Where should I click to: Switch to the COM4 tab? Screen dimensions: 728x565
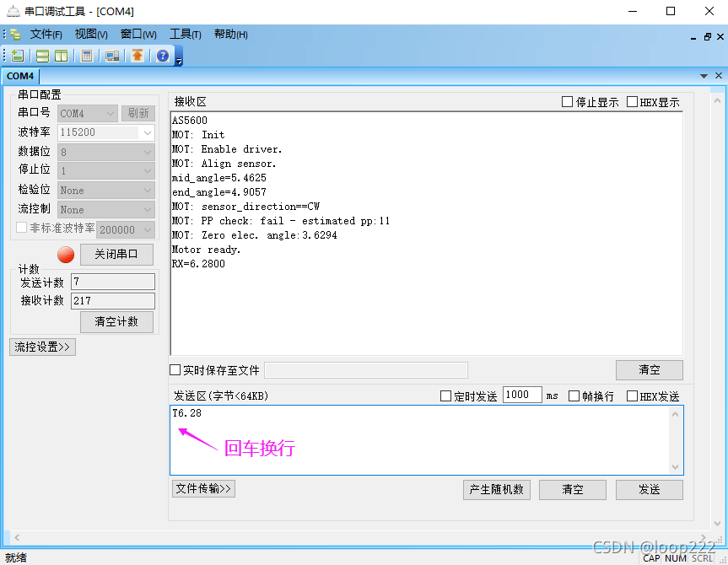pos(20,76)
